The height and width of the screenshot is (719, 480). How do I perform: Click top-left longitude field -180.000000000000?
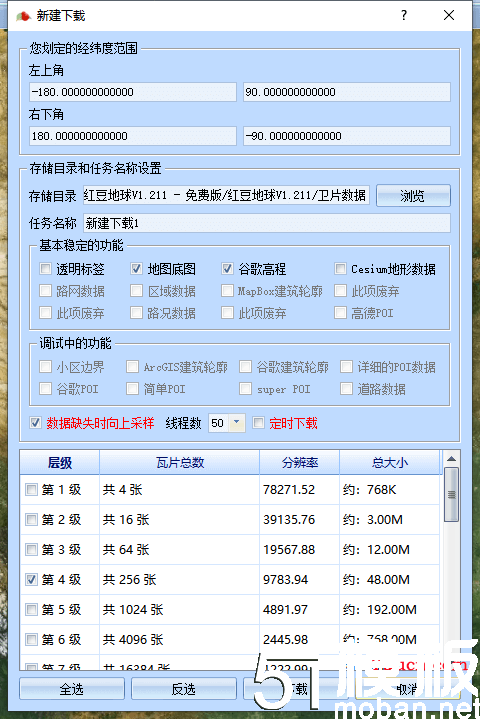tap(132, 92)
